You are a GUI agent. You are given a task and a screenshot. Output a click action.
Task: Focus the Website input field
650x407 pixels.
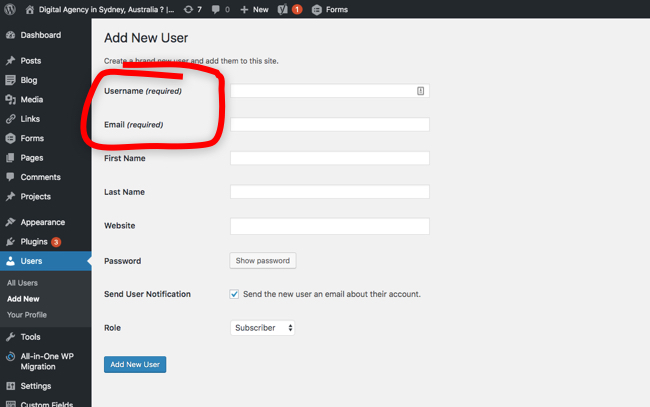330,226
